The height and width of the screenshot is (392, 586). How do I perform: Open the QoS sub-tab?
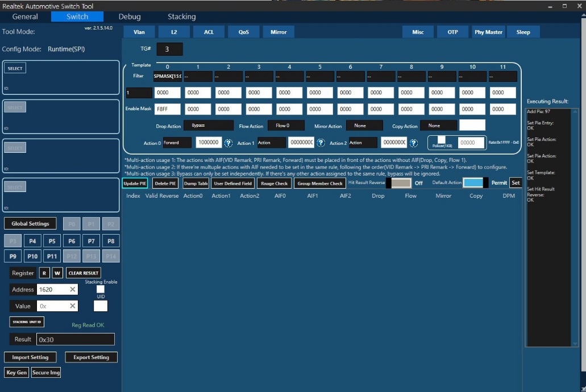[244, 32]
